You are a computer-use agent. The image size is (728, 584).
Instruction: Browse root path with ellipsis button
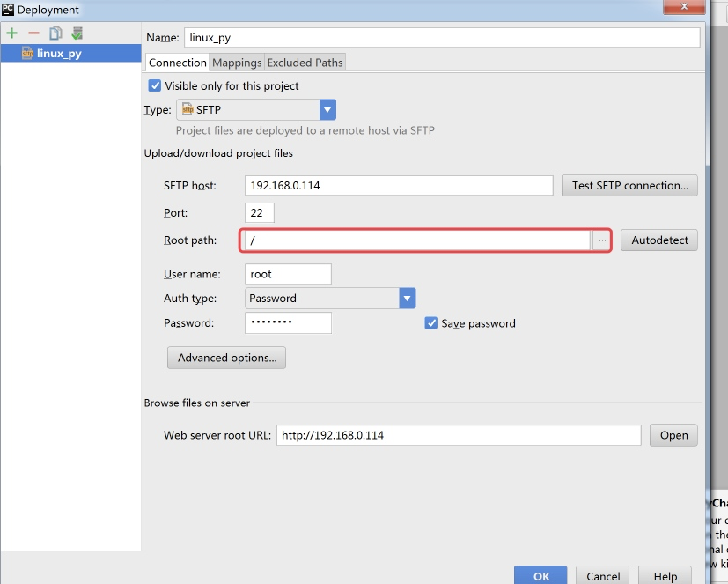[602, 240]
